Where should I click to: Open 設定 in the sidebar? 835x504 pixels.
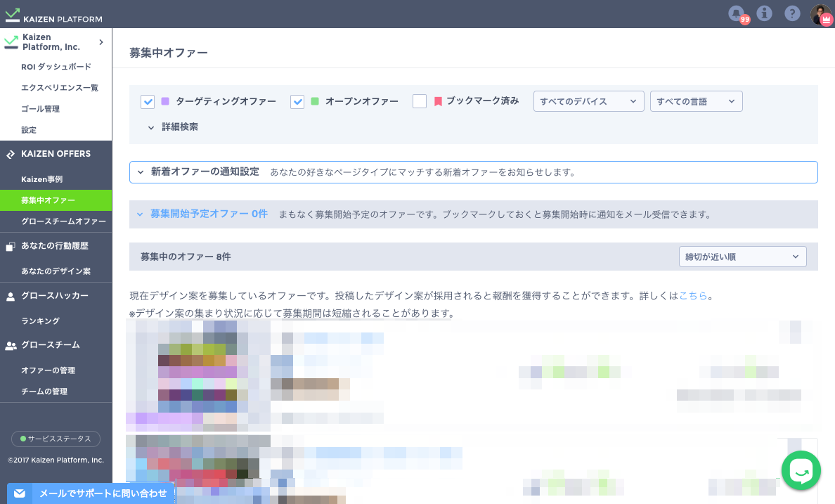tap(29, 130)
